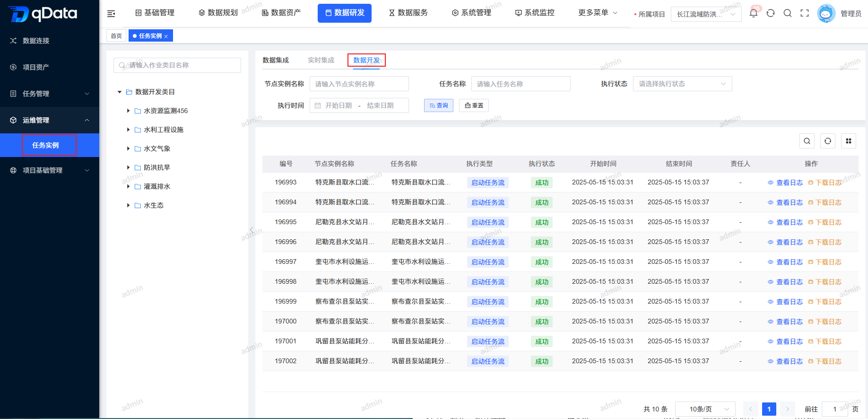
Task: Open 所属项目 project dropdown
Action: point(706,14)
